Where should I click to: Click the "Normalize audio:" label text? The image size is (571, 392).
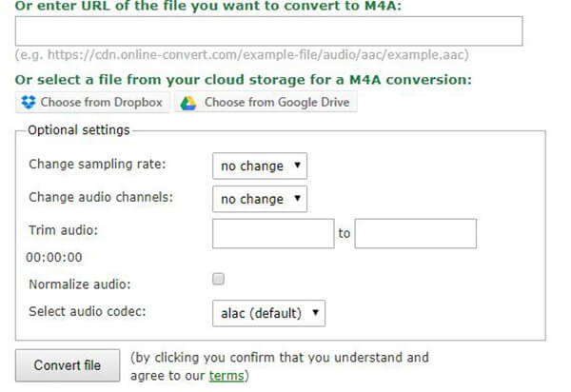point(80,284)
